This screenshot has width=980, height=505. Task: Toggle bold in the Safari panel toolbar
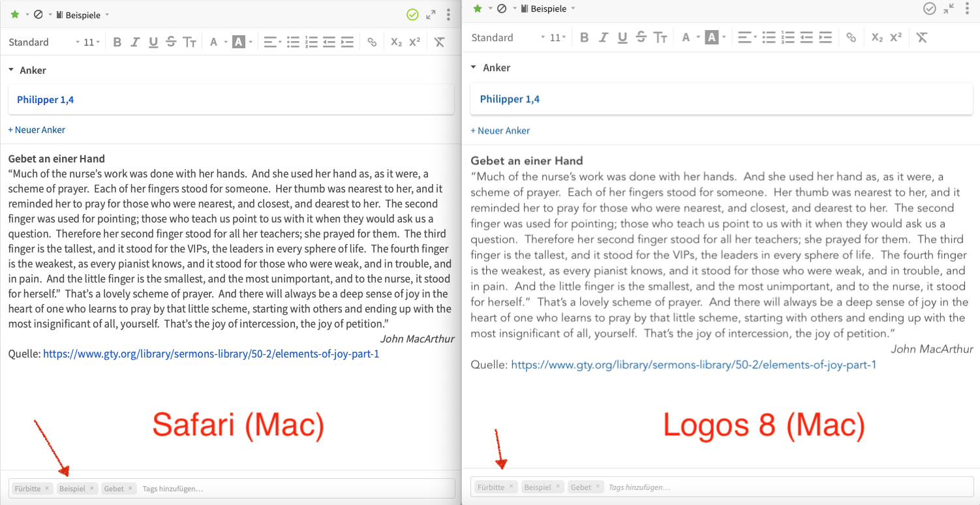(117, 42)
